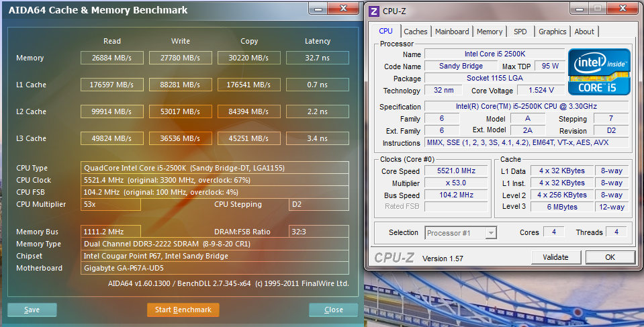This screenshot has height=327, width=644.
Task: Open the Processor #1 selection dropdown
Action: point(461,233)
